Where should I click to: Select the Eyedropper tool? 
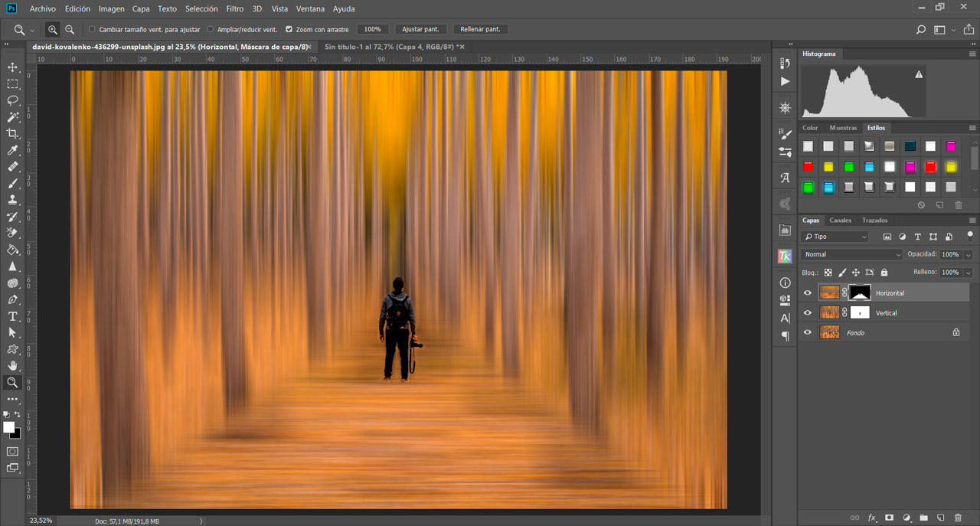click(x=12, y=151)
